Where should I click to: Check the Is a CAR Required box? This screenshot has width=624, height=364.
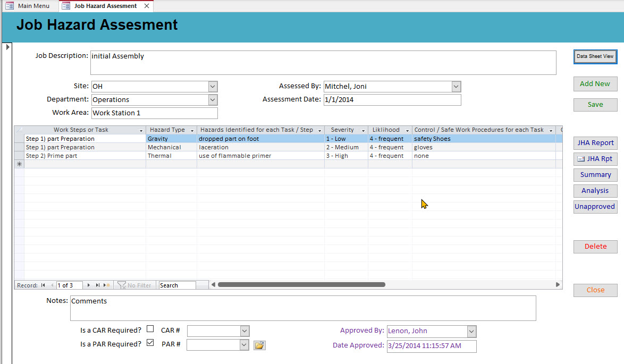click(150, 329)
